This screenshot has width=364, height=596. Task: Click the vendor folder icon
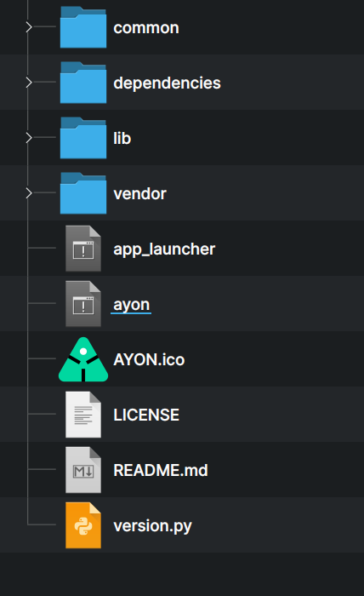click(83, 193)
